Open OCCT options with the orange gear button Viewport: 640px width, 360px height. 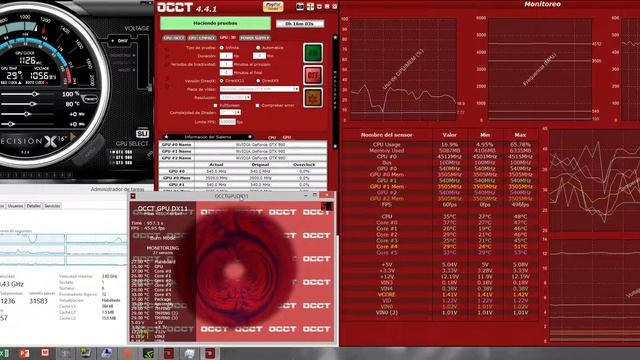pyautogui.click(x=313, y=98)
